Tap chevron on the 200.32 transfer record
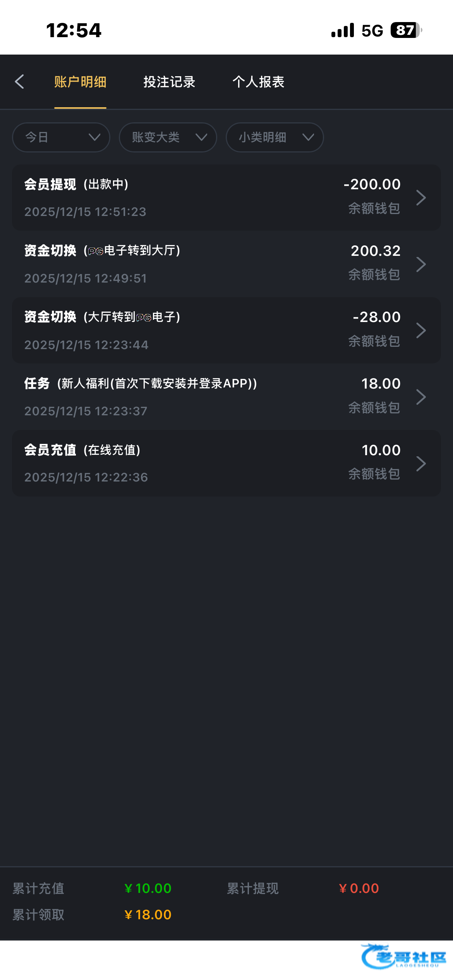 (x=421, y=264)
